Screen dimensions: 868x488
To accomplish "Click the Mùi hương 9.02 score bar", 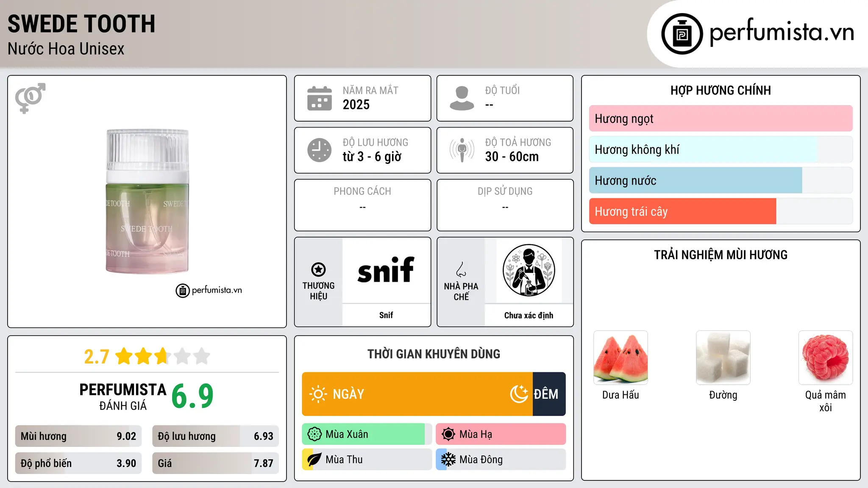I will [78, 436].
